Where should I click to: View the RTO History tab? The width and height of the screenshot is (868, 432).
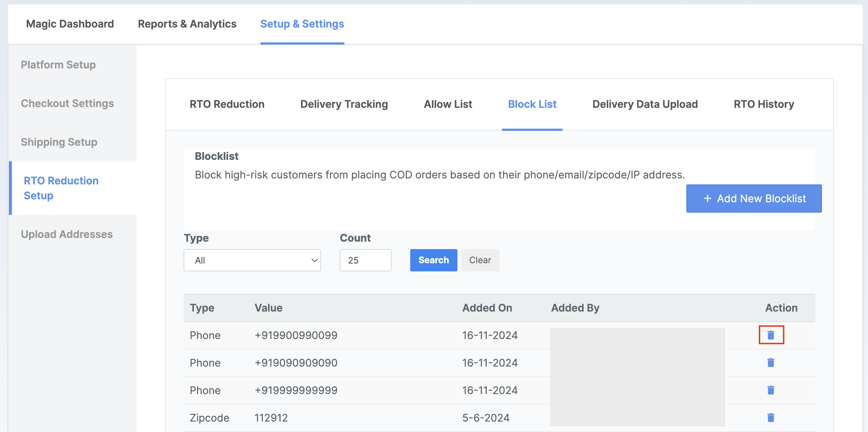[x=764, y=104]
